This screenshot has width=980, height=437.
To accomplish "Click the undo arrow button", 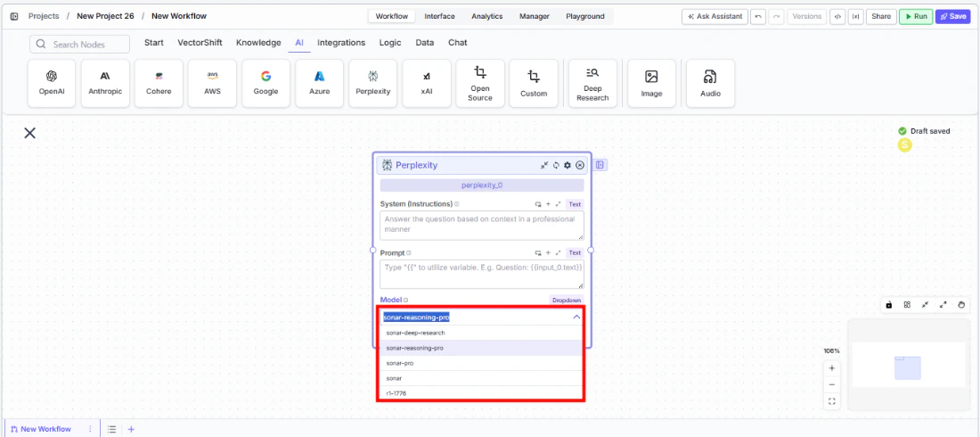I will tap(757, 16).
